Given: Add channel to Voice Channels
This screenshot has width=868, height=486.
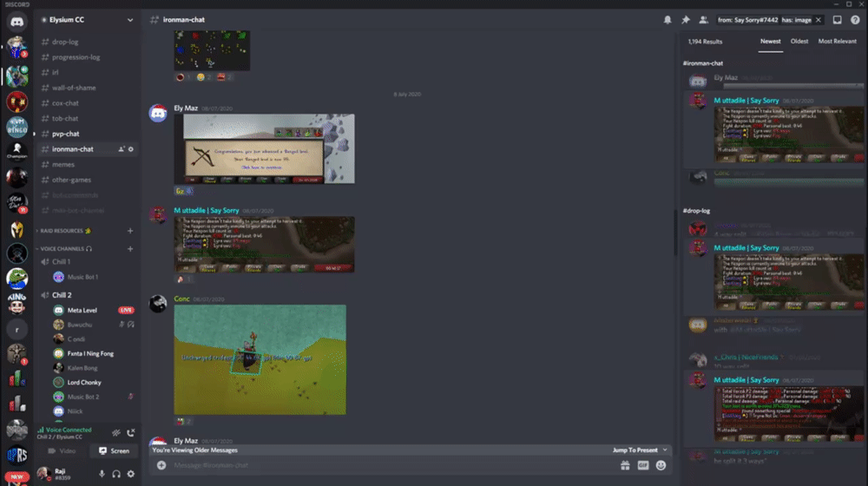Looking at the screenshot, I should pyautogui.click(x=130, y=249).
